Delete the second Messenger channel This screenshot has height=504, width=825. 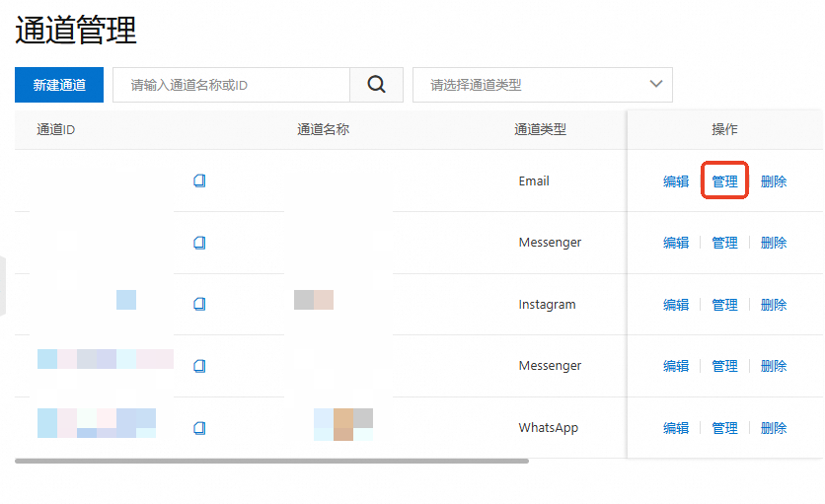(x=774, y=366)
